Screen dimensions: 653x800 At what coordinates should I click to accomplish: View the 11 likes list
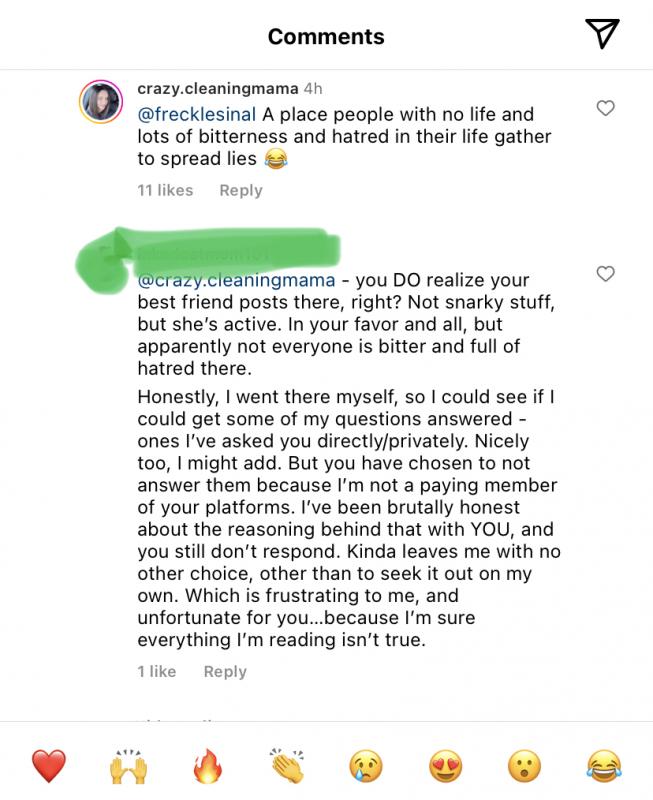pyautogui.click(x=165, y=190)
